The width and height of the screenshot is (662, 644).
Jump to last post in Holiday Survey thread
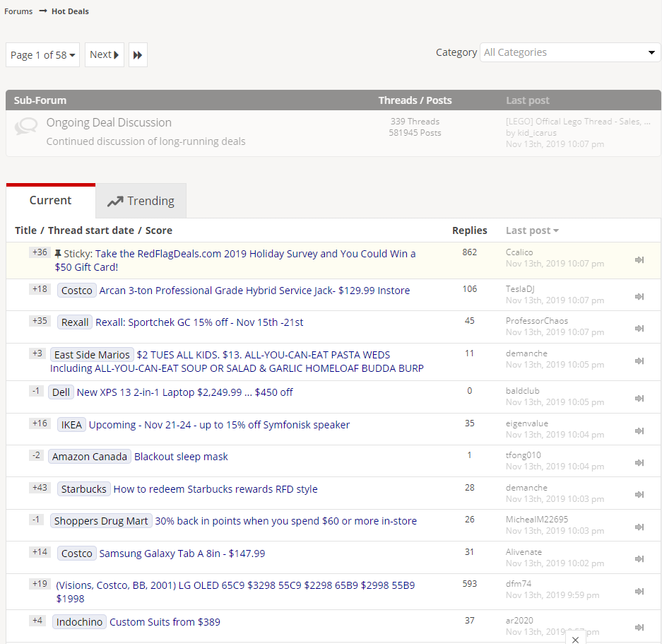tap(639, 260)
